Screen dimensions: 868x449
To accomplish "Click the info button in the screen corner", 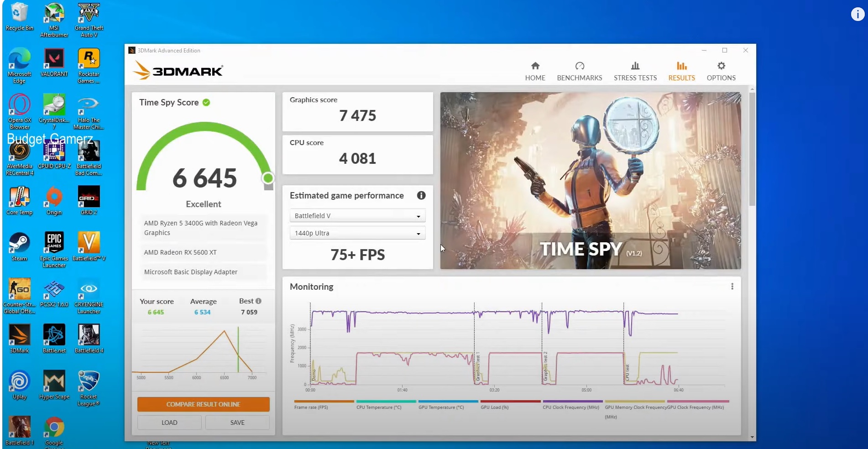I will [x=858, y=15].
